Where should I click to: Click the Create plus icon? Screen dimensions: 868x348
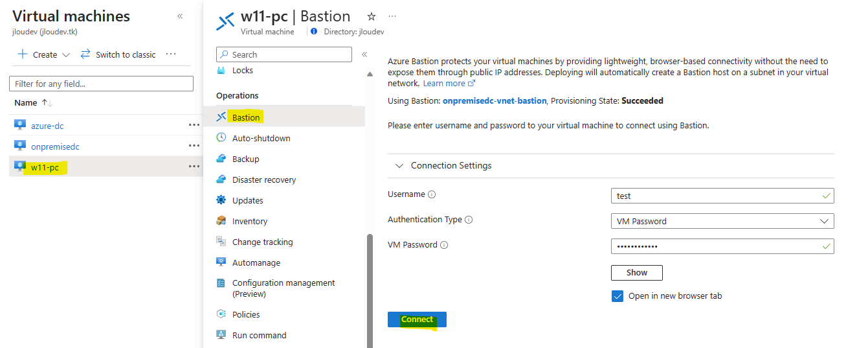(x=23, y=54)
